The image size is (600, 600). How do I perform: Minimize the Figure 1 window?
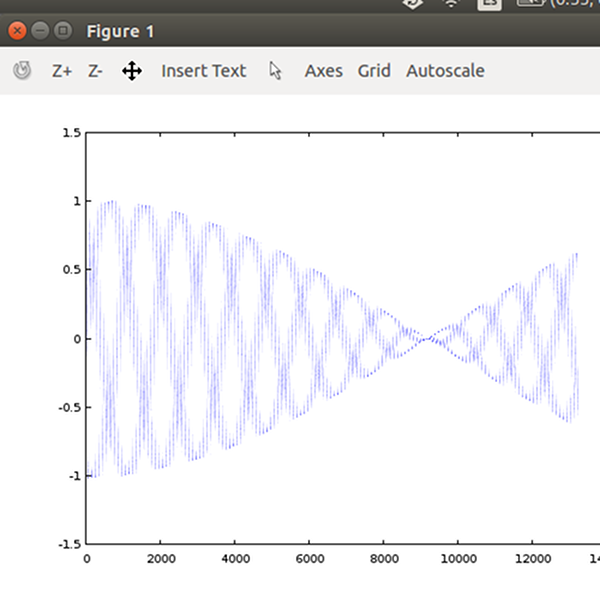[x=41, y=31]
